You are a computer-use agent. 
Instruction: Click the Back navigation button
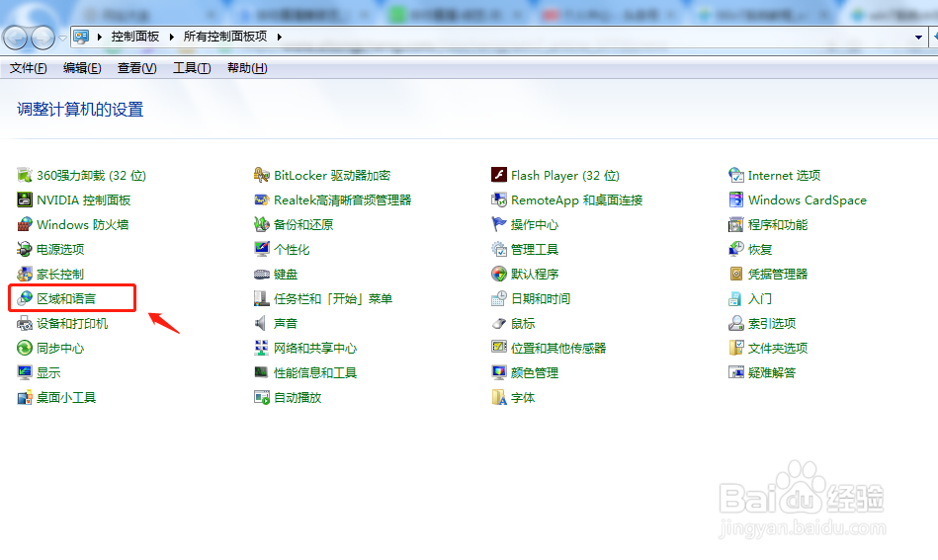click(16, 38)
